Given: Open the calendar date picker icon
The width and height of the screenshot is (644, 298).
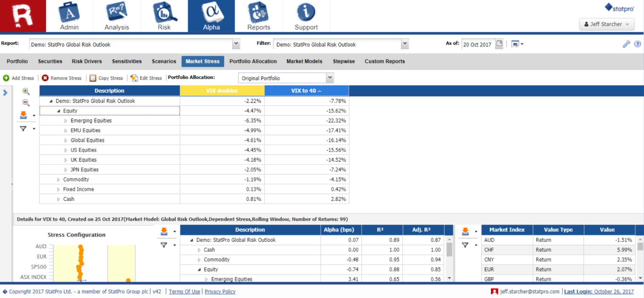Looking at the screenshot, I should [x=499, y=44].
